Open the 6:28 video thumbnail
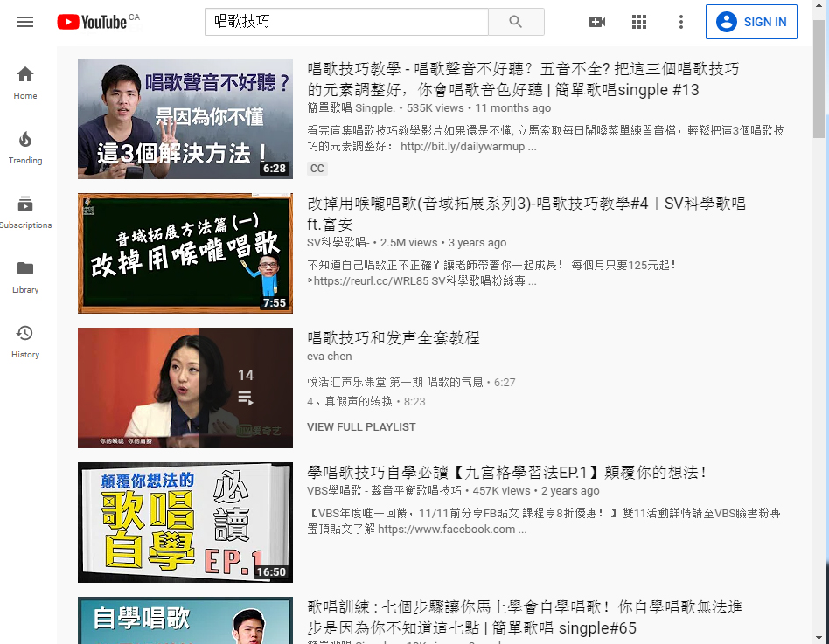 click(185, 119)
